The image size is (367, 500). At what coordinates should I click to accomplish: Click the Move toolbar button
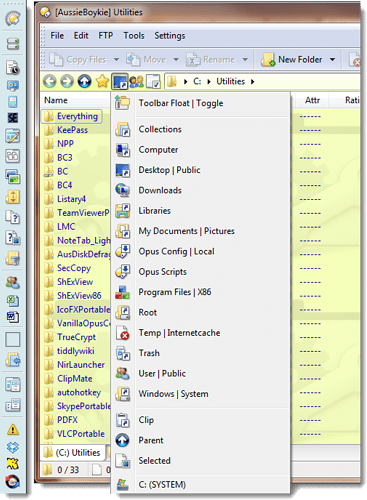(x=146, y=60)
